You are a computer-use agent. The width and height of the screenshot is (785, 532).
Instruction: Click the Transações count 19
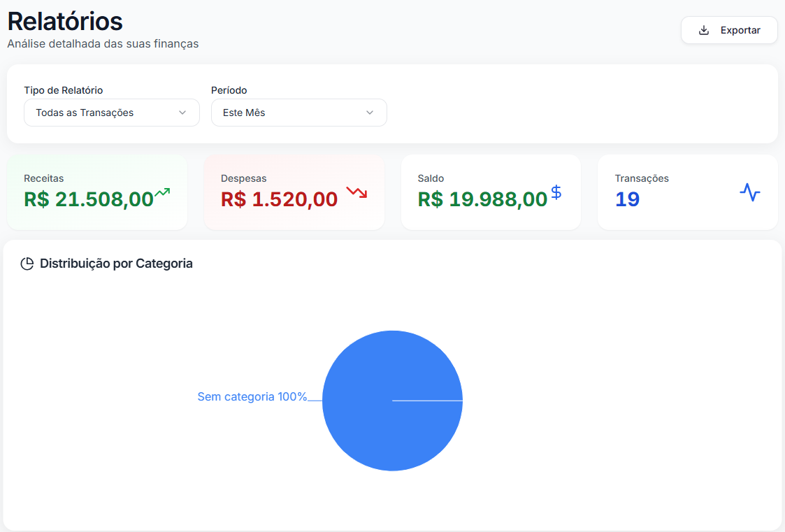pos(627,199)
